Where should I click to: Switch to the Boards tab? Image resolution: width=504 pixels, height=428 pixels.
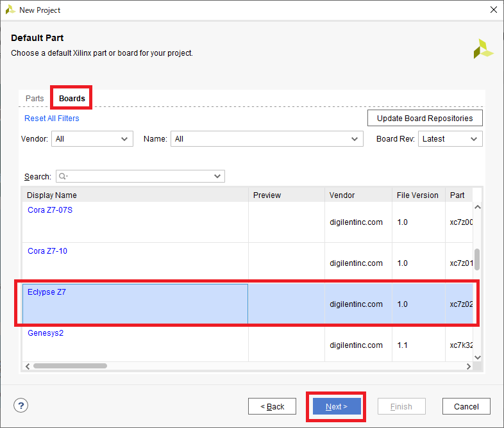click(72, 99)
